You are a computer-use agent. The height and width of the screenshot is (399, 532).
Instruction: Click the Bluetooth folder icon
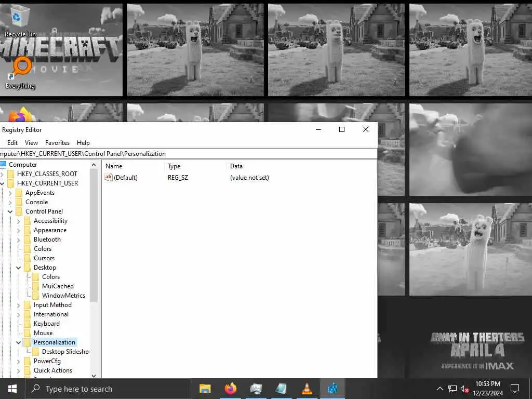click(x=27, y=240)
